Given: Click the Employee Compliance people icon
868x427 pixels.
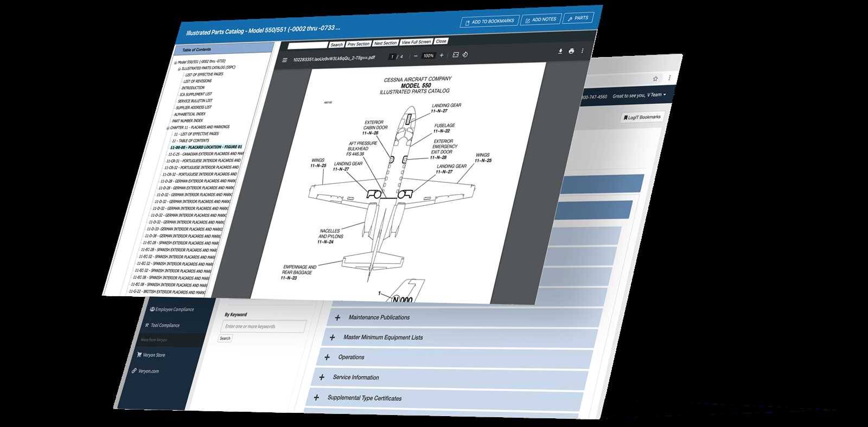Looking at the screenshot, I should click(x=152, y=309).
